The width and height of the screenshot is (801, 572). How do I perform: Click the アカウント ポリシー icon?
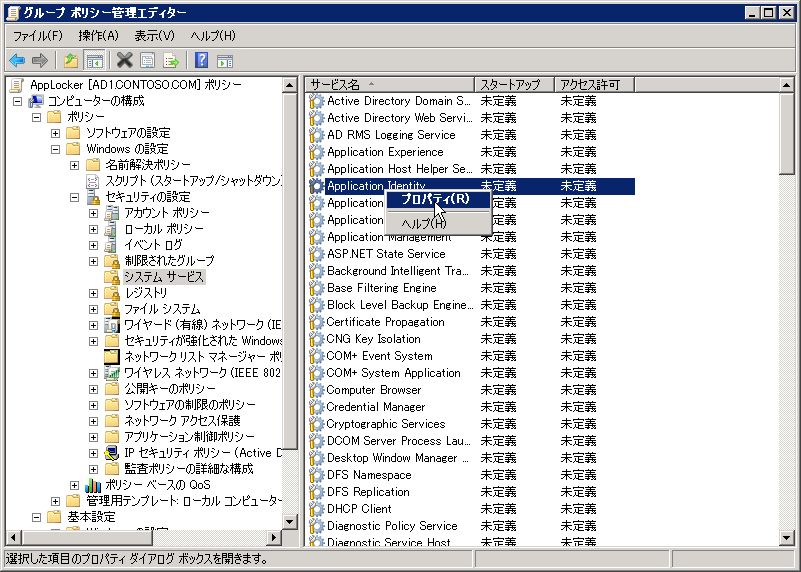click(112, 213)
